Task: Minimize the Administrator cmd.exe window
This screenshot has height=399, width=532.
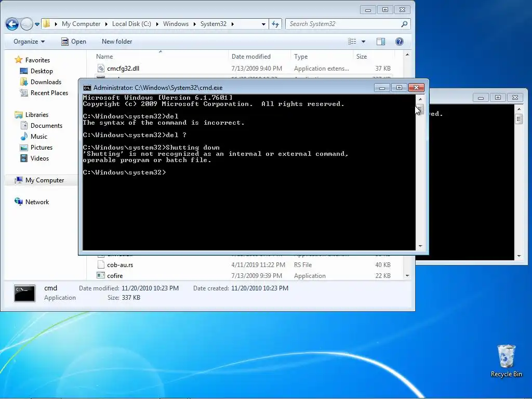Action: 382,88
